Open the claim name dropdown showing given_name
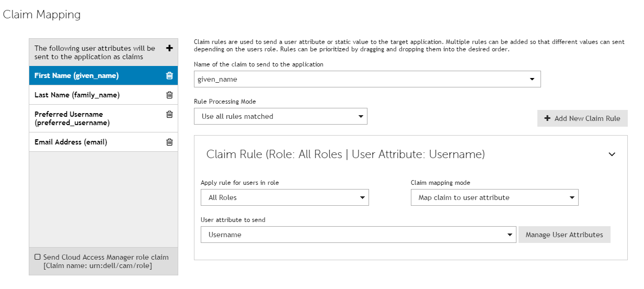The image size is (644, 289). [x=367, y=79]
